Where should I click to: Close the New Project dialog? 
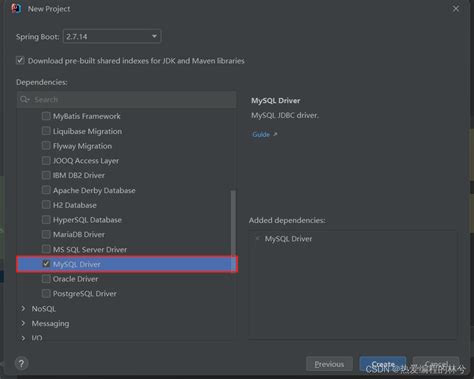pyautogui.click(x=456, y=9)
